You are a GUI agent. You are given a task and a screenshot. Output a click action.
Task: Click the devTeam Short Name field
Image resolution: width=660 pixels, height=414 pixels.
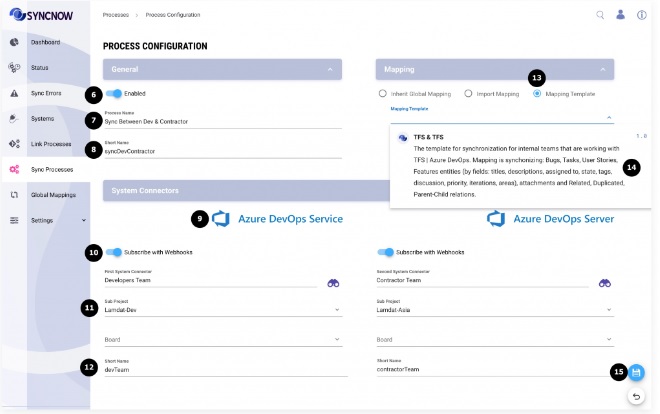(226, 367)
